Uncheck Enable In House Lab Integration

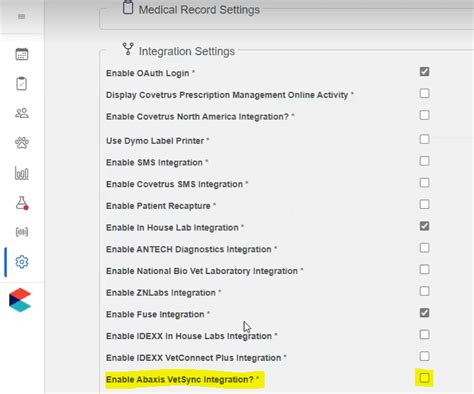[x=424, y=226]
